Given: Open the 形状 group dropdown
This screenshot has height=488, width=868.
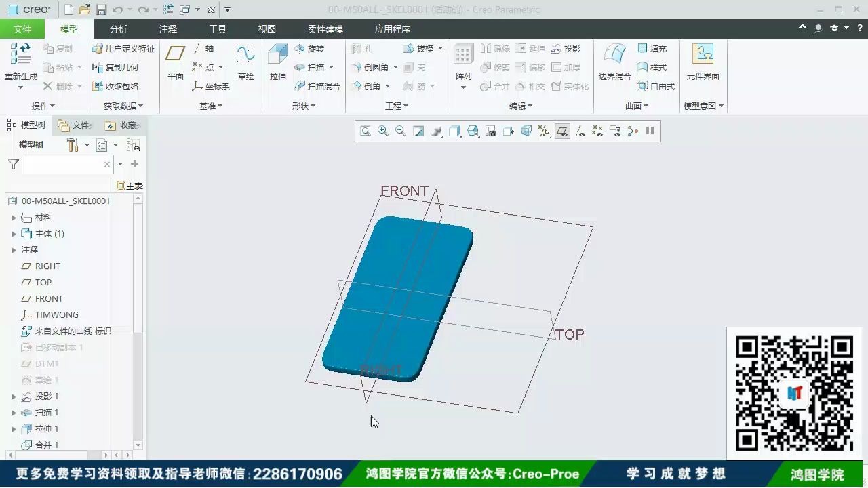Looking at the screenshot, I should click(304, 106).
